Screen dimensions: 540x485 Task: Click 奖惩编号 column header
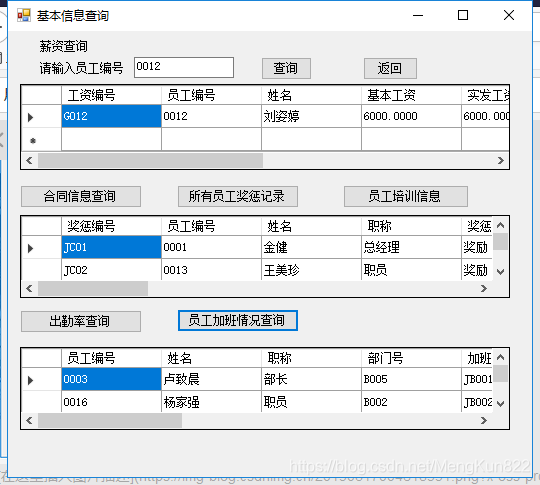[111, 226]
